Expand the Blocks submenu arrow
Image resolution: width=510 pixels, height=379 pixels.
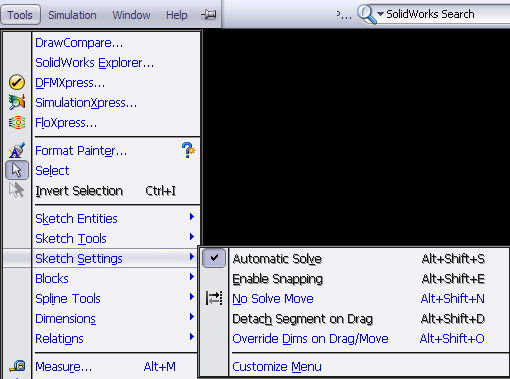(192, 277)
